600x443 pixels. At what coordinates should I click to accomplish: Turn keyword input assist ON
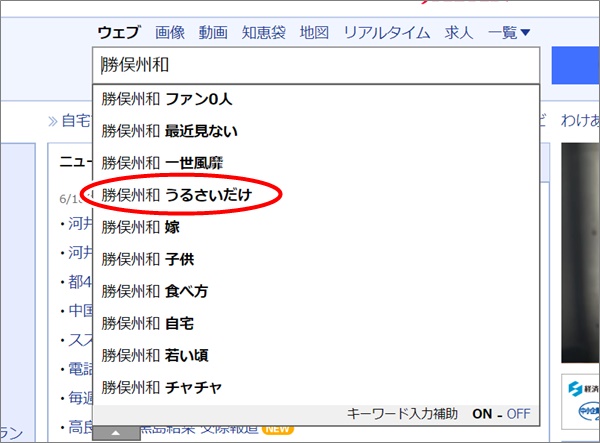click(x=483, y=413)
